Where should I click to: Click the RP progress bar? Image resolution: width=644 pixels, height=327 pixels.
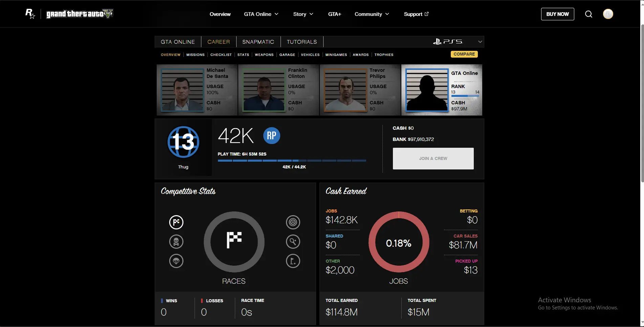point(292,161)
